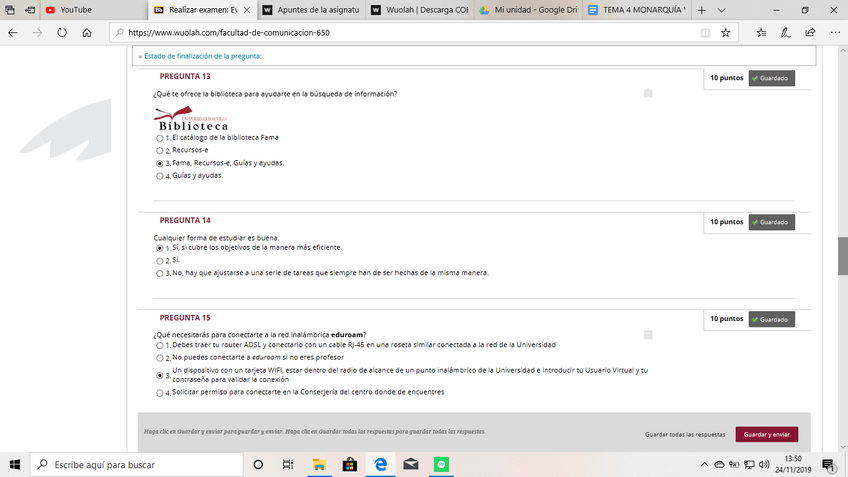This screenshot has height=477, width=848.
Task: Select the router ADSL answer in question 15
Action: [x=160, y=346]
